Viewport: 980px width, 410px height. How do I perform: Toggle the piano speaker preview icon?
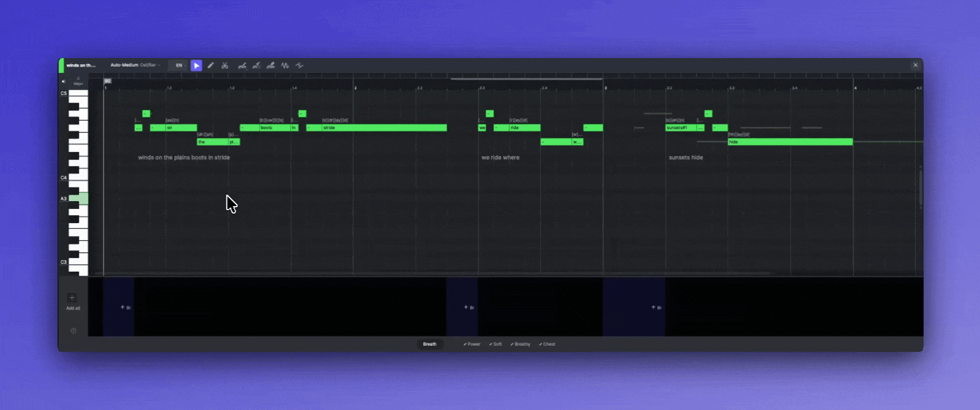click(63, 81)
